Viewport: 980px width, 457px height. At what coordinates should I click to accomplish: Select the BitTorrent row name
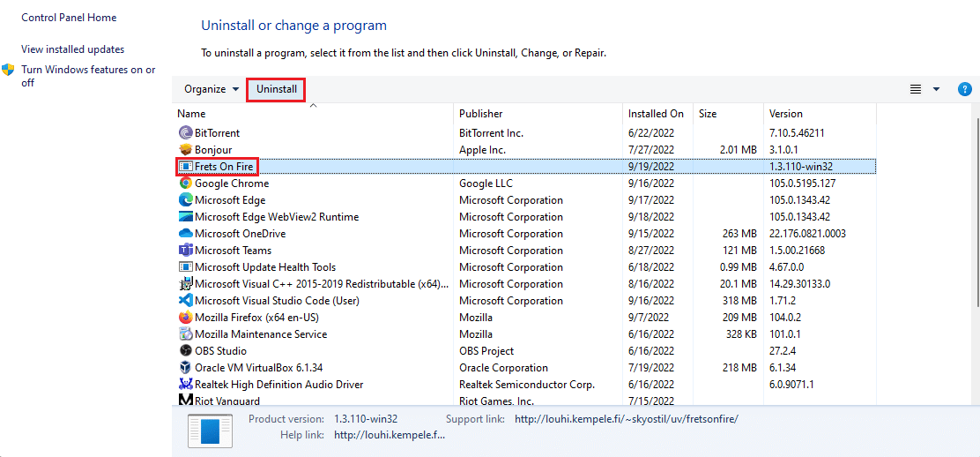pos(218,132)
